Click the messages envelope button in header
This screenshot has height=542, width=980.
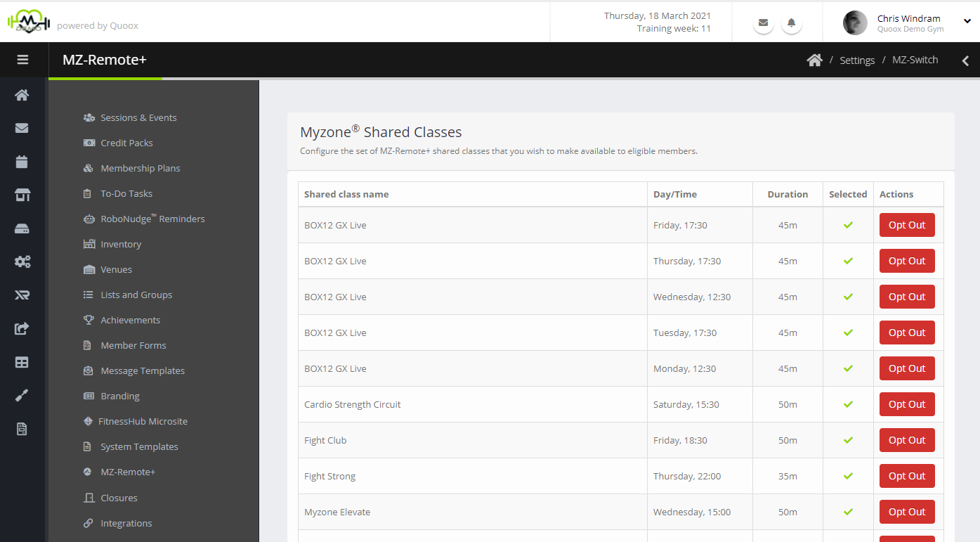764,22
